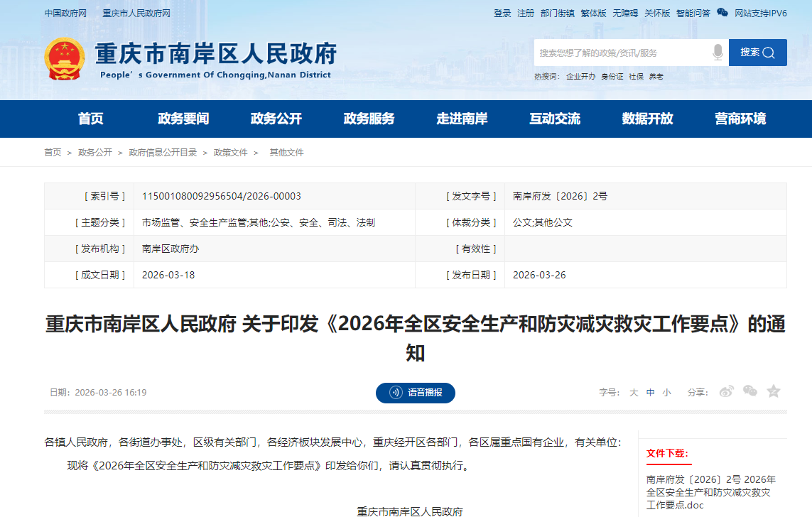Switch to 繁体版 traditional version
This screenshot has height=517, width=812.
tap(593, 13)
